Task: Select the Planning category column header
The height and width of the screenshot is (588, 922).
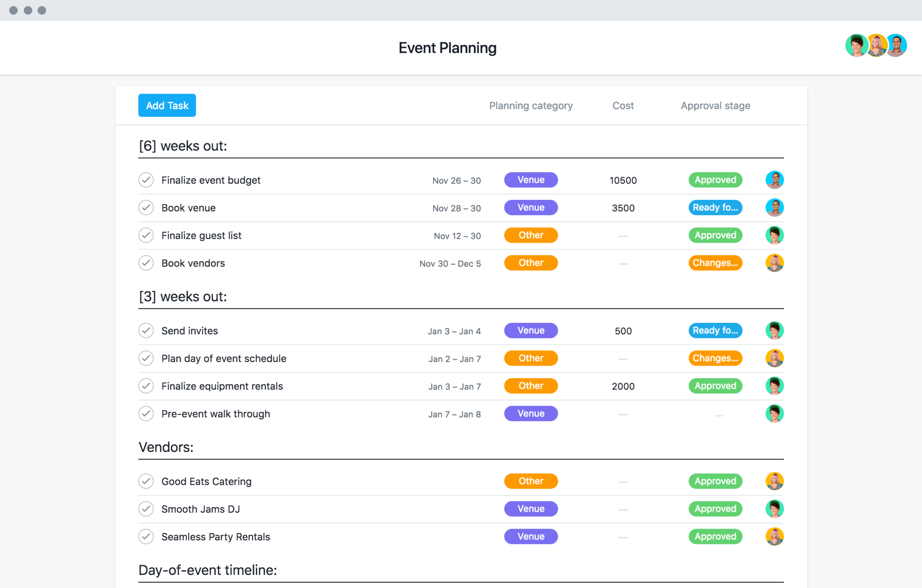Action: 530,105
